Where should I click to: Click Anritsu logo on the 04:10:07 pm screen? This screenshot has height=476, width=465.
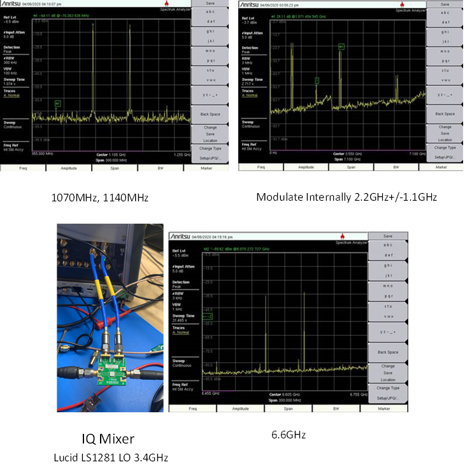pyautogui.click(x=14, y=4)
